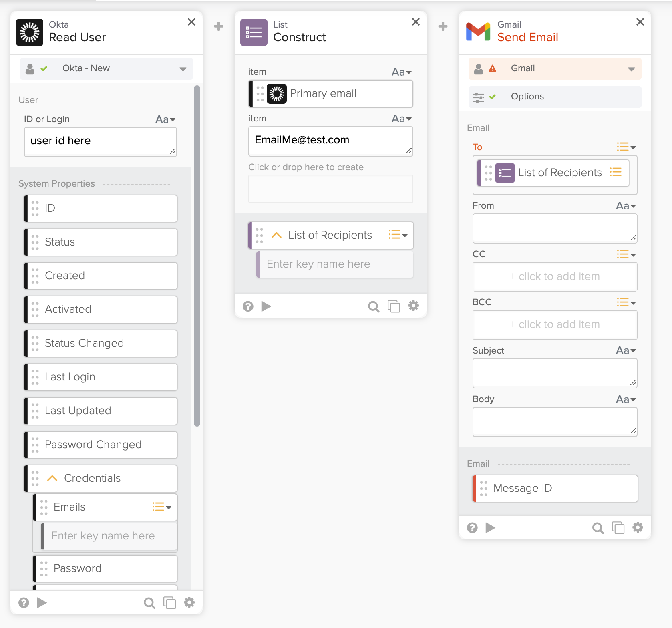Open the CC list type dropdown
Image resolution: width=672 pixels, height=628 pixels.
626,254
